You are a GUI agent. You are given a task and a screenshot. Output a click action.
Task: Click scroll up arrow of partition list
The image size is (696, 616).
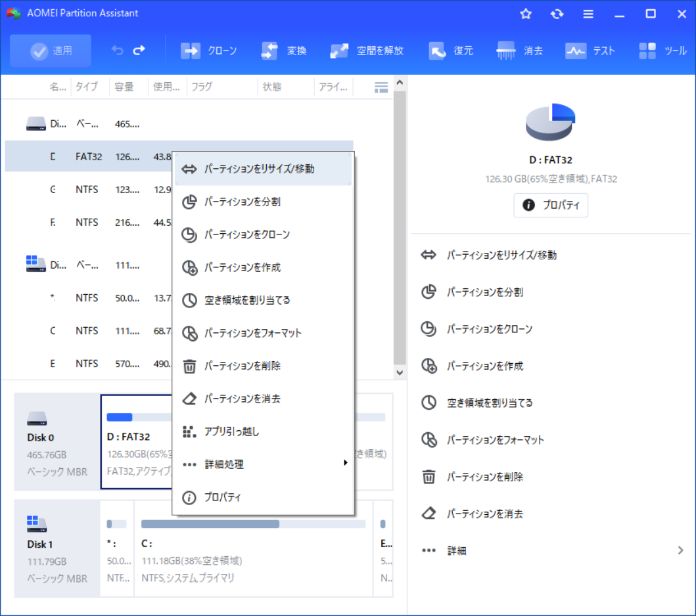pos(400,83)
